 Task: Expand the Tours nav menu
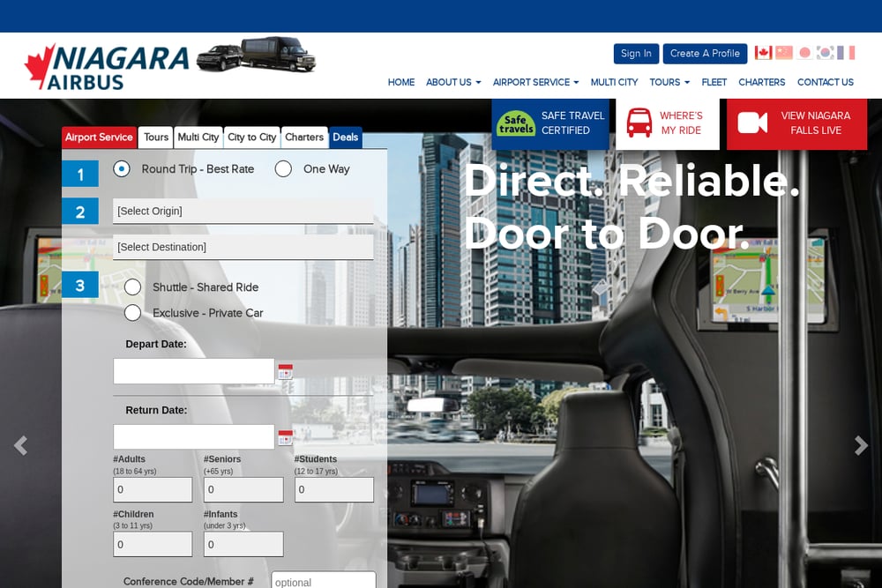669,82
